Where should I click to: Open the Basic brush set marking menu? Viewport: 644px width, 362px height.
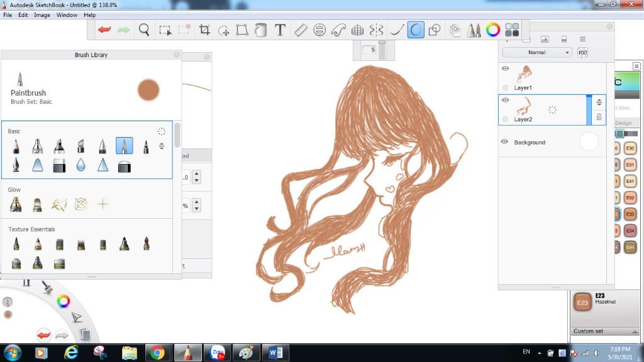pos(162,131)
